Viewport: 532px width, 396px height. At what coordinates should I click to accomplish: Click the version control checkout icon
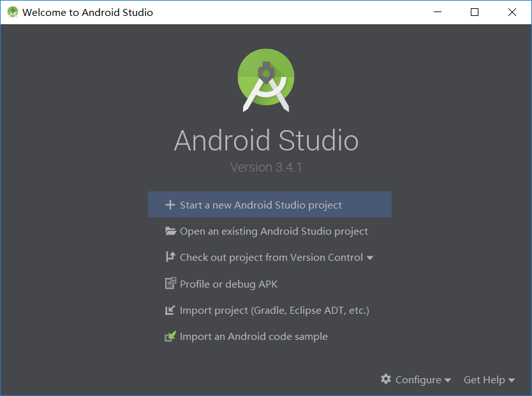[170, 257]
